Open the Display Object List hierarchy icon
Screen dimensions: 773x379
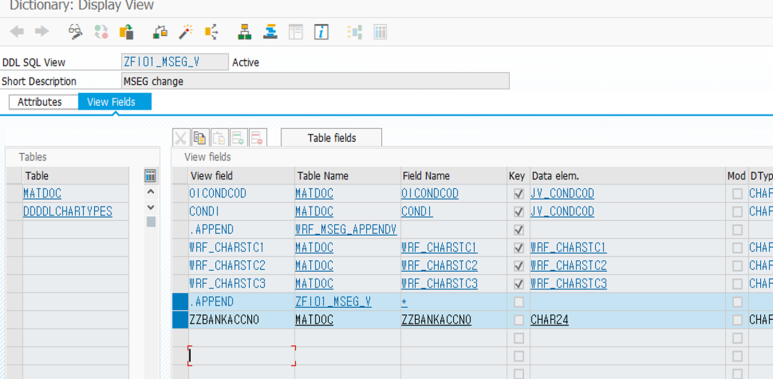[x=243, y=32]
